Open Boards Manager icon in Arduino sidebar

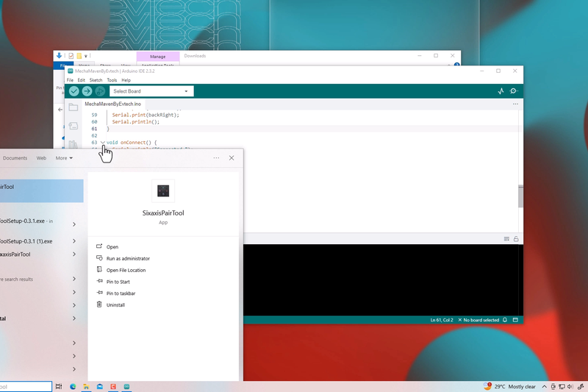tap(73, 126)
